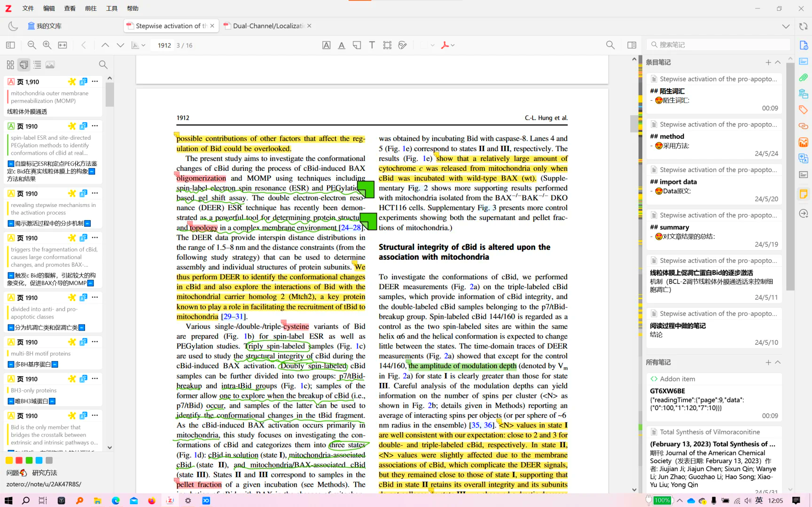Screen dimensions: 812x507
Task: Zoom out of the PDF
Action: [31, 45]
